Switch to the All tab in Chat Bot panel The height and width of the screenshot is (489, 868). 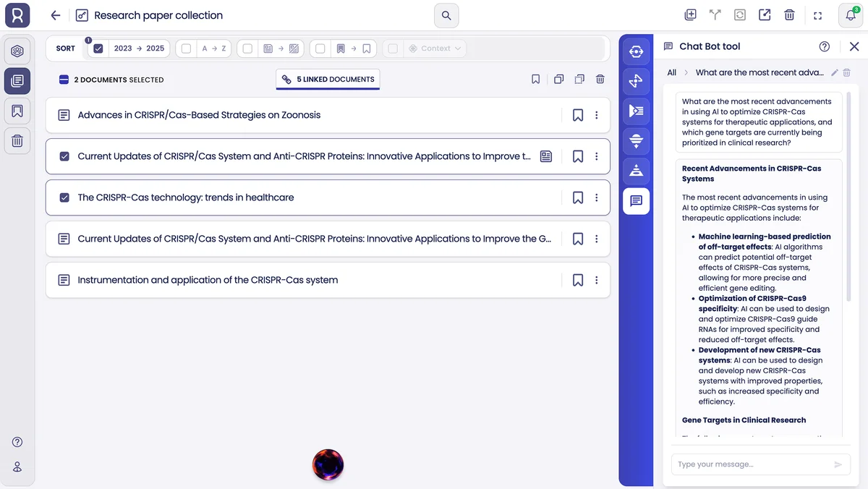[671, 72]
